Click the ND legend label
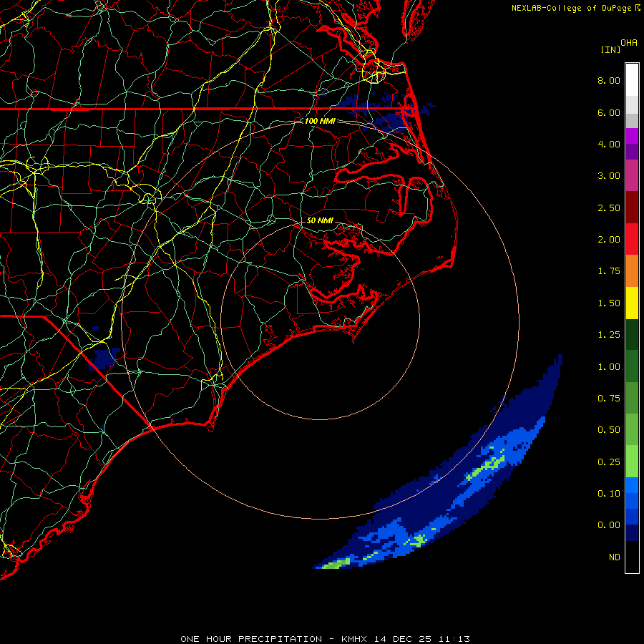This screenshot has width=644, height=644. 615,557
